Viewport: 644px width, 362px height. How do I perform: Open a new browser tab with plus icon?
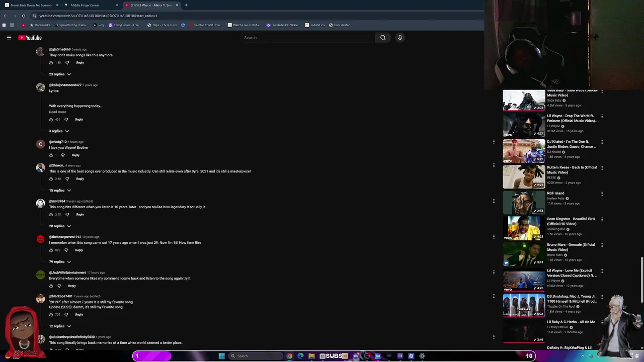tap(186, 5)
